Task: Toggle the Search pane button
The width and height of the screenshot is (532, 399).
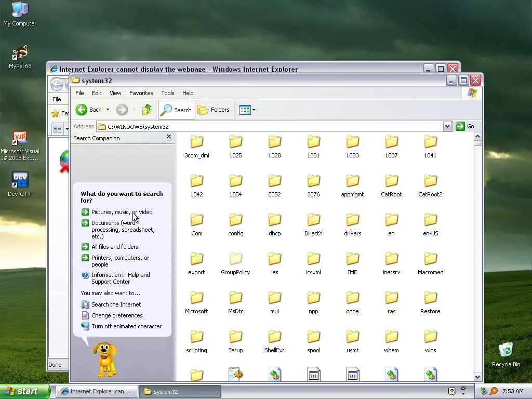Action: pyautogui.click(x=177, y=110)
